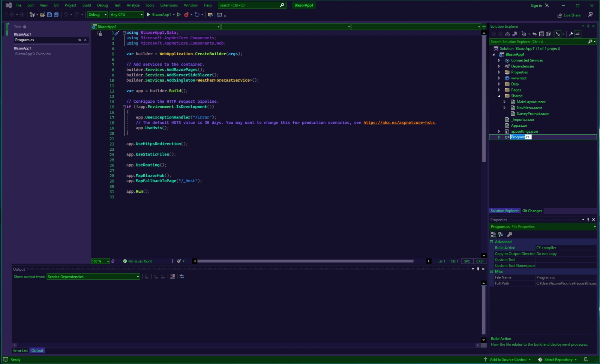Toggle the Track Active Item view button
Screen dimensions: 600x364
[x=558, y=34]
